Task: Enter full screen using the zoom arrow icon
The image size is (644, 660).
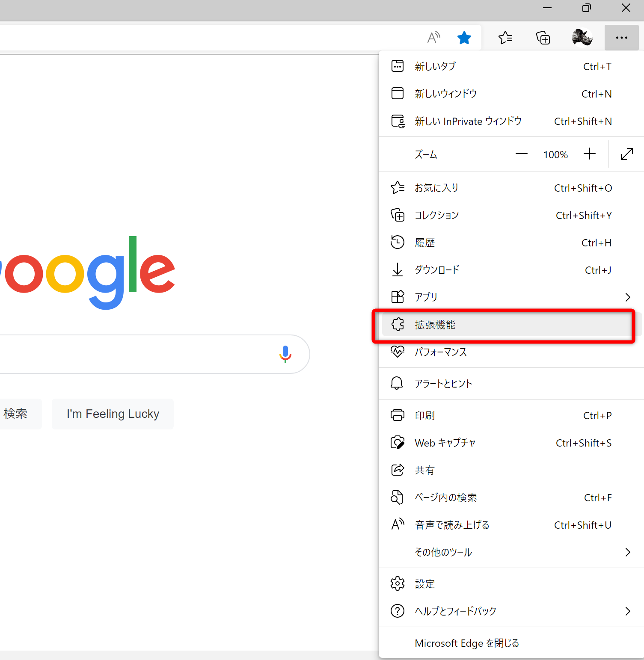Action: 626,154
